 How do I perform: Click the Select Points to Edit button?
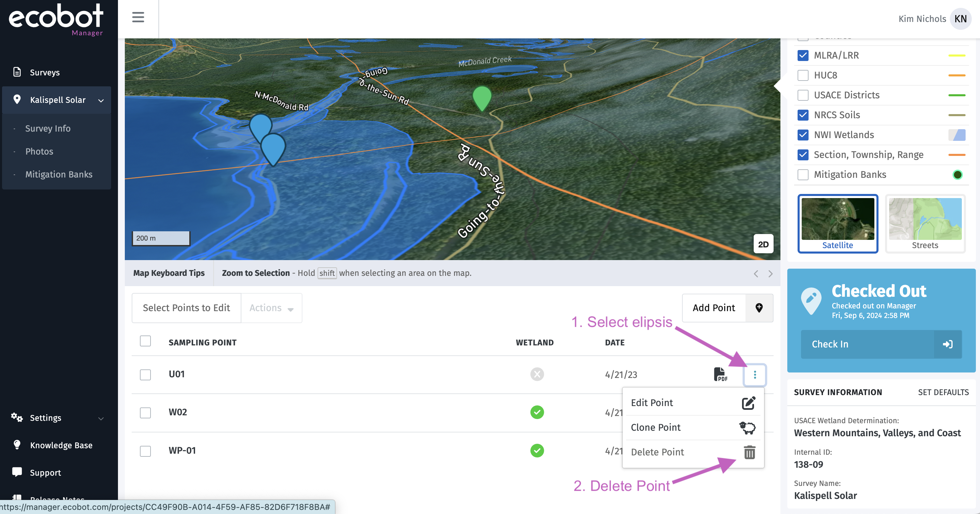click(187, 308)
